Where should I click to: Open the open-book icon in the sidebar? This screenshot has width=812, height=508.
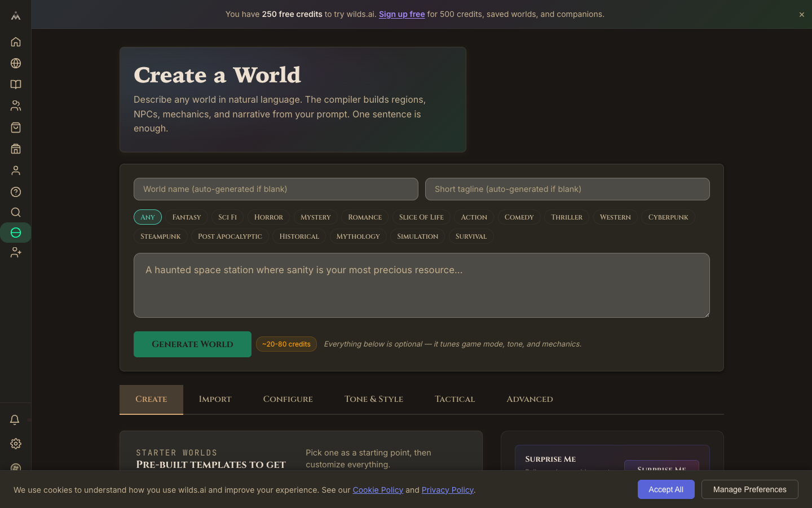16,85
